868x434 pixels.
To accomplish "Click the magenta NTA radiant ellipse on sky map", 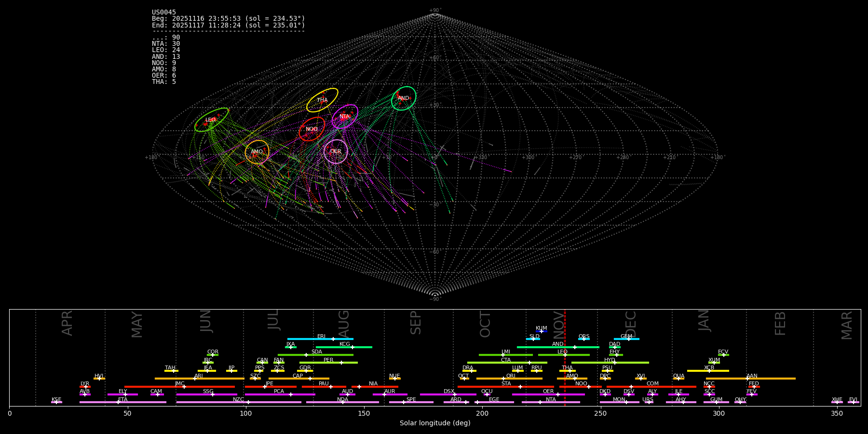I will pyautogui.click(x=345, y=117).
